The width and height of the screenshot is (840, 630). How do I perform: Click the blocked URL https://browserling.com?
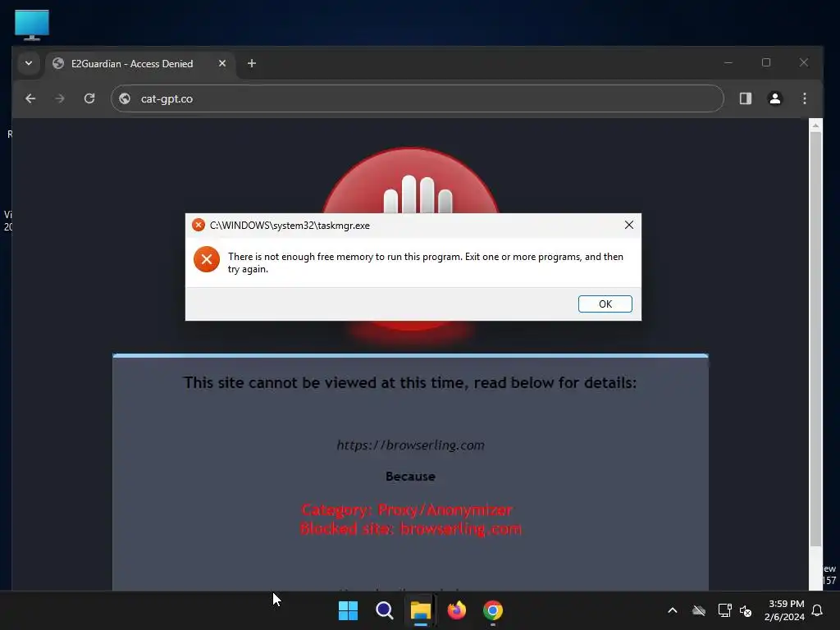coord(410,445)
